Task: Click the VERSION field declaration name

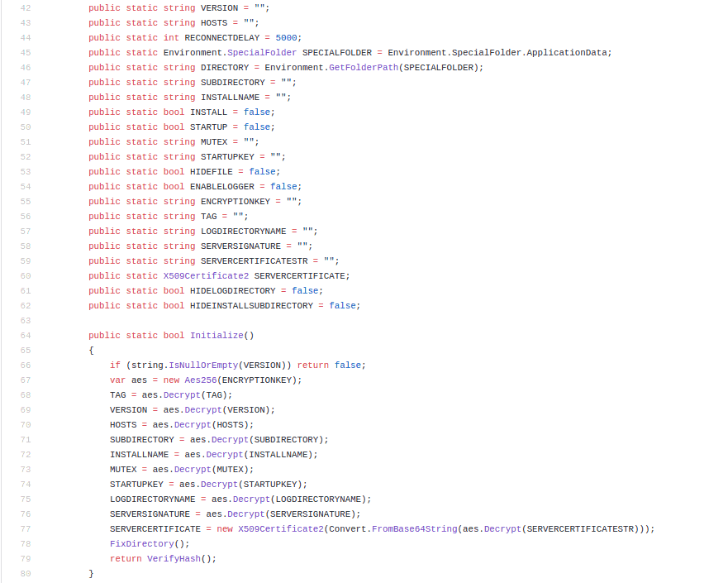Action: click(x=219, y=8)
